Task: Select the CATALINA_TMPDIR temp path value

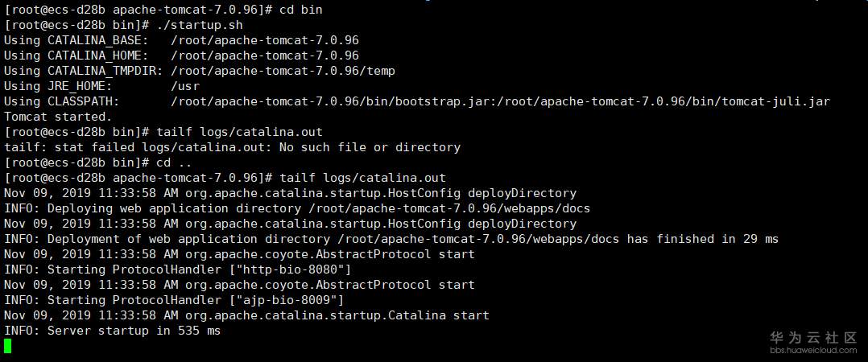Action: [x=283, y=71]
